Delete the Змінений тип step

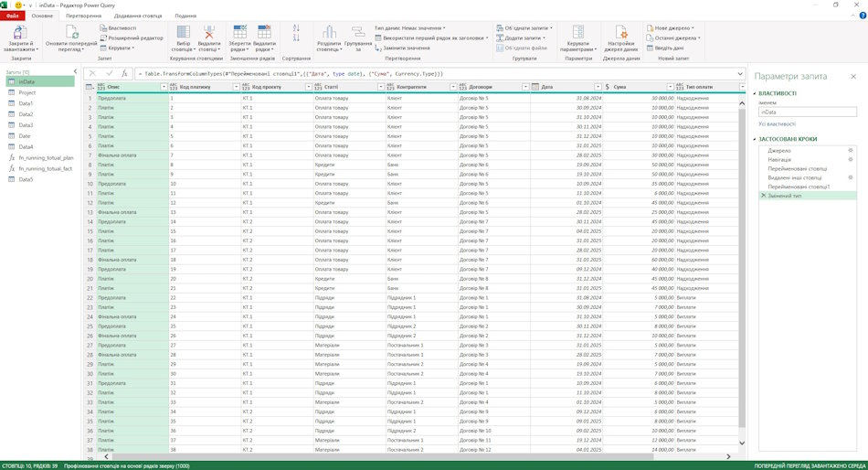(x=763, y=196)
